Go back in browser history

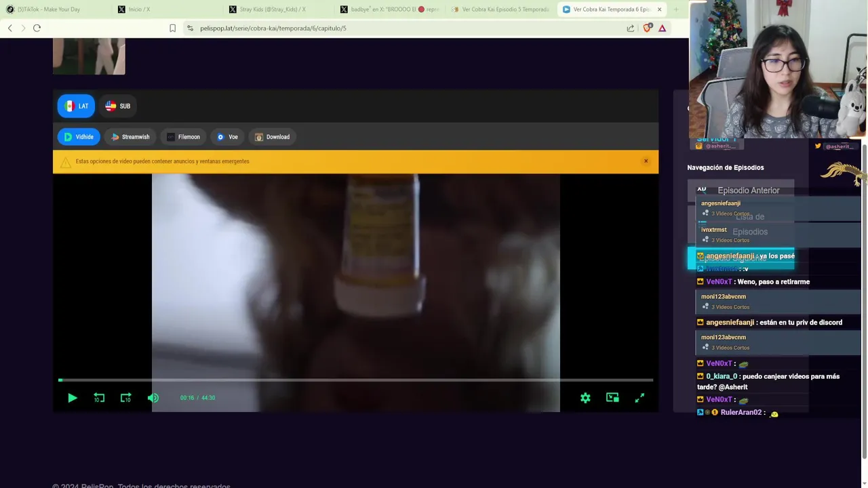pyautogui.click(x=9, y=28)
